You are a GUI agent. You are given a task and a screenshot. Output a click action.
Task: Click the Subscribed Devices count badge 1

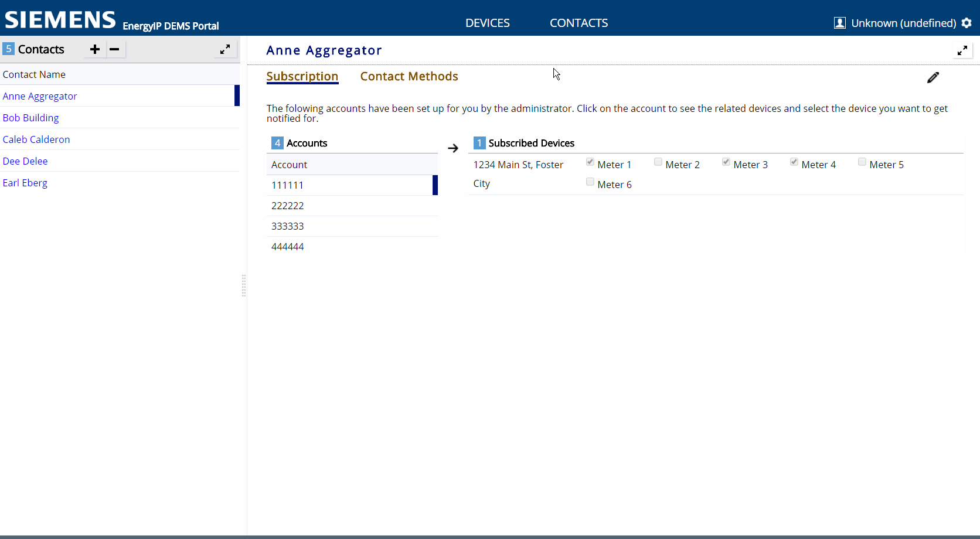(479, 143)
